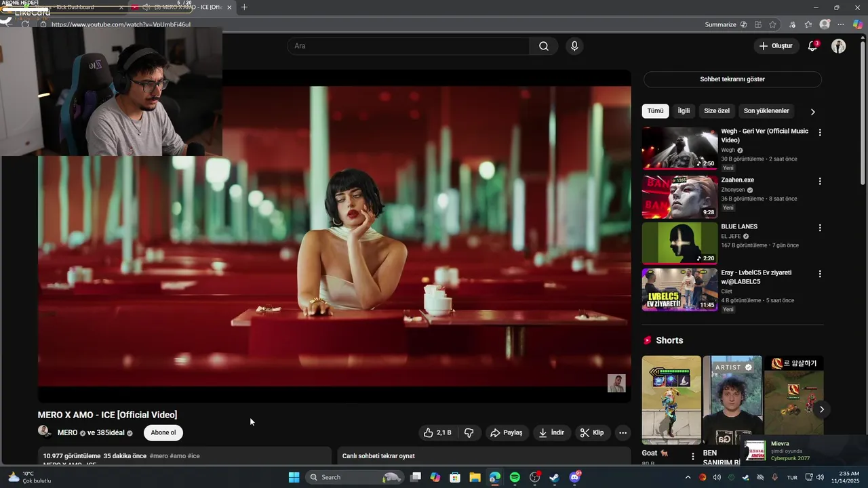This screenshot has width=868, height=488.
Task: Open MERO channel name link
Action: [67, 432]
